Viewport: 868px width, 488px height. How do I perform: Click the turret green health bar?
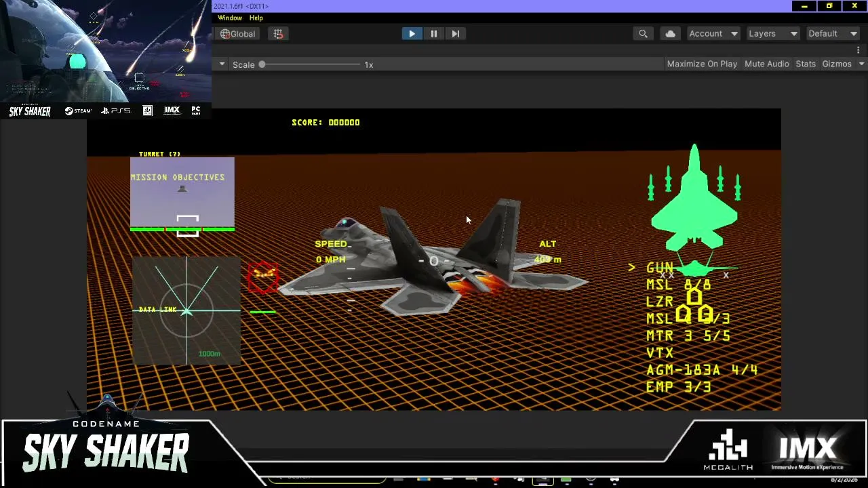tap(182, 229)
